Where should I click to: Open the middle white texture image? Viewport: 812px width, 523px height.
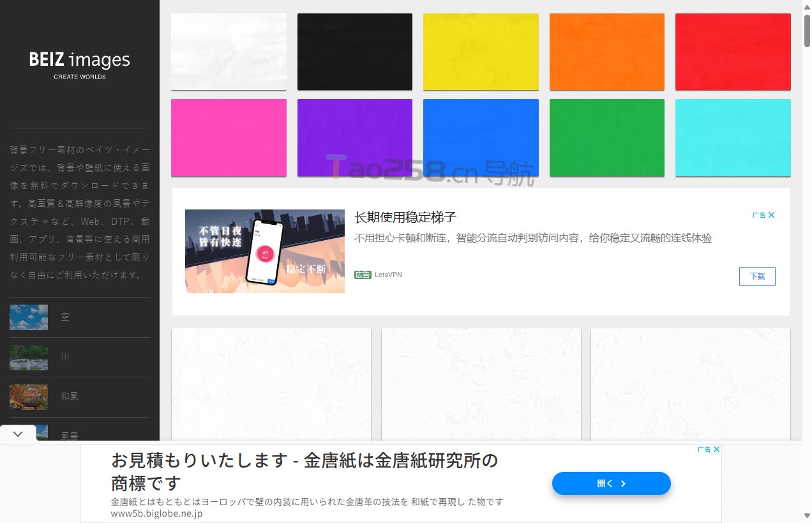click(481, 384)
